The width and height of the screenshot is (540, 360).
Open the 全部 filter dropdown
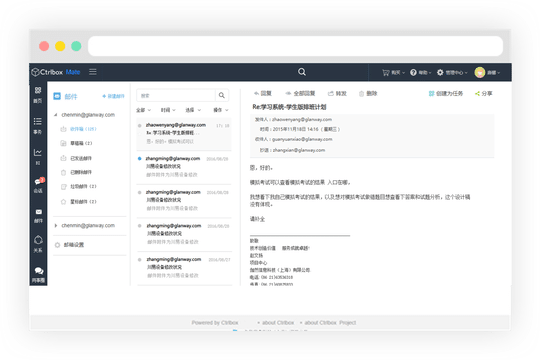[x=143, y=110]
